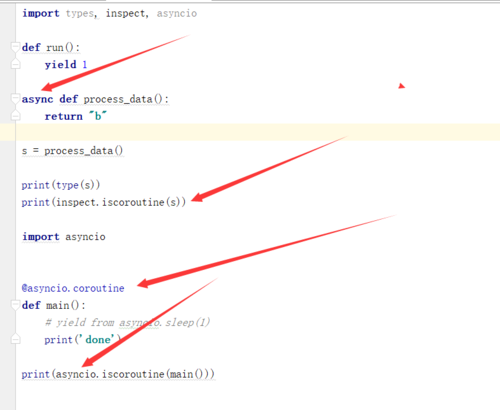Click the 'return' keyword
500x410 pixels.
tap(64, 116)
